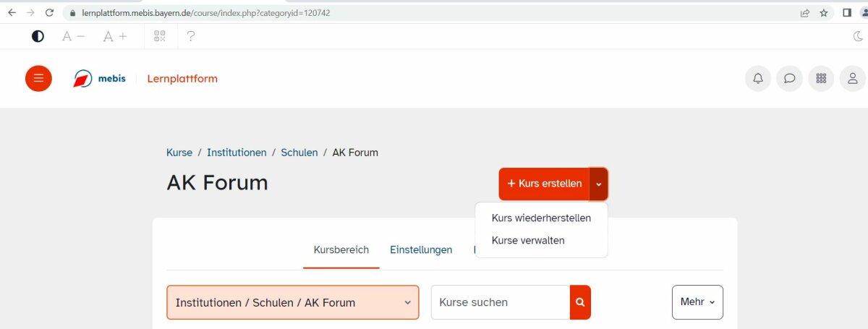Open the QR code icon

pos(160,36)
